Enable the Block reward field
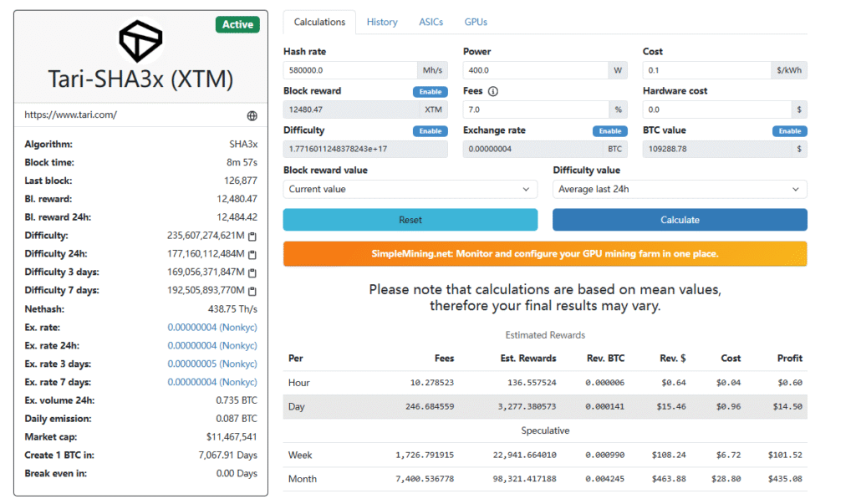The height and width of the screenshot is (504, 856). tap(430, 92)
